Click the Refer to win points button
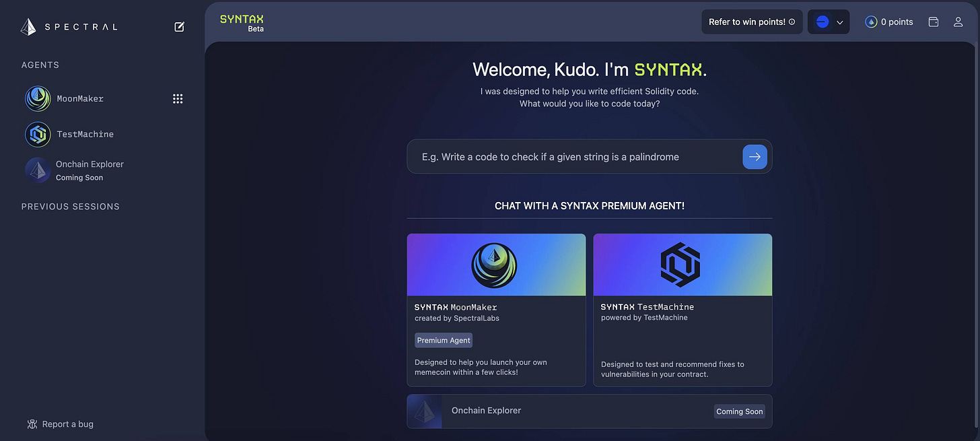The height and width of the screenshot is (441, 980). 752,22
